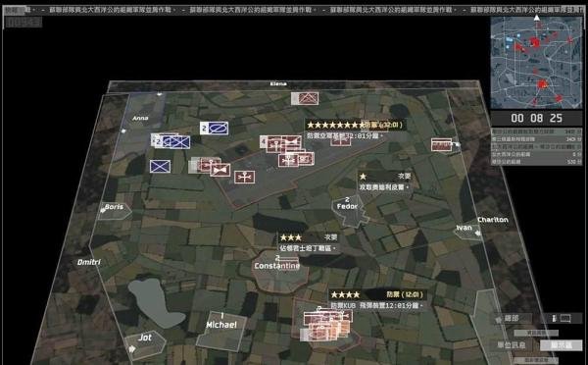Click the Elena sector label

pyautogui.click(x=278, y=83)
